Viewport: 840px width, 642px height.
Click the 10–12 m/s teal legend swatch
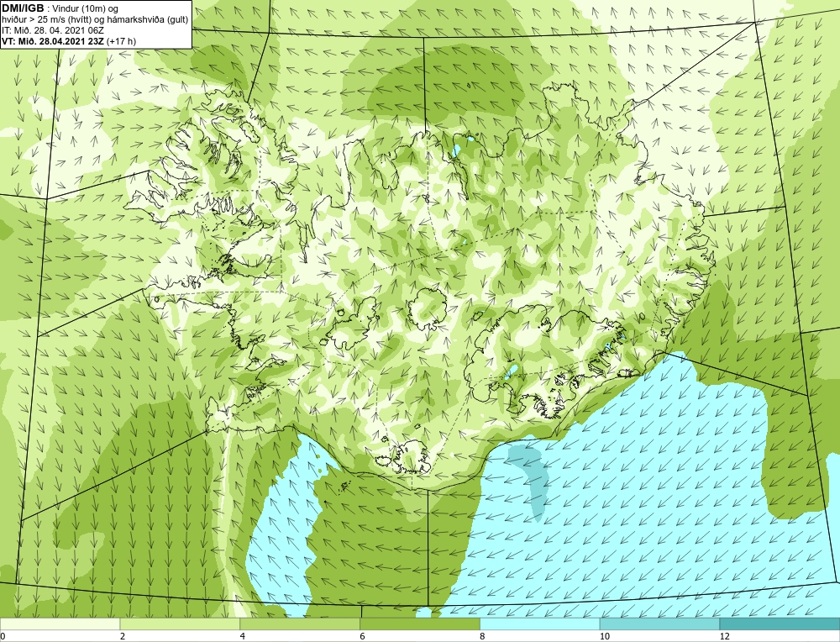pos(660,624)
